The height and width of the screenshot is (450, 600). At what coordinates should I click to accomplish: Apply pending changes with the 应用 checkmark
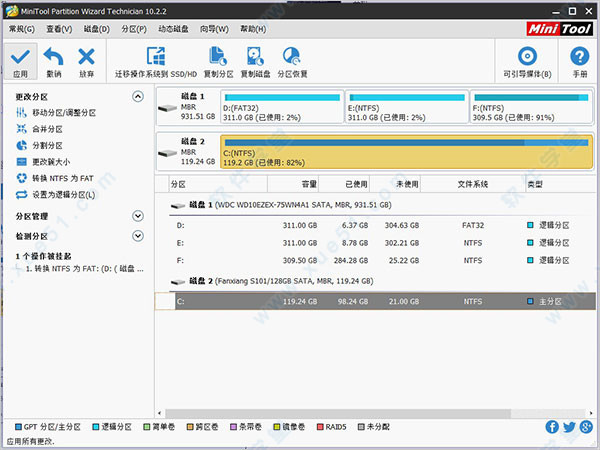(x=20, y=61)
